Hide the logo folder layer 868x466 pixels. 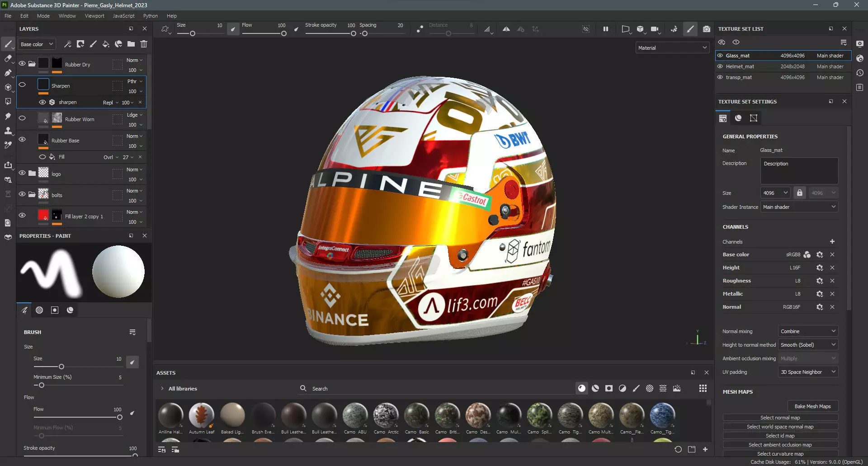[x=22, y=173]
